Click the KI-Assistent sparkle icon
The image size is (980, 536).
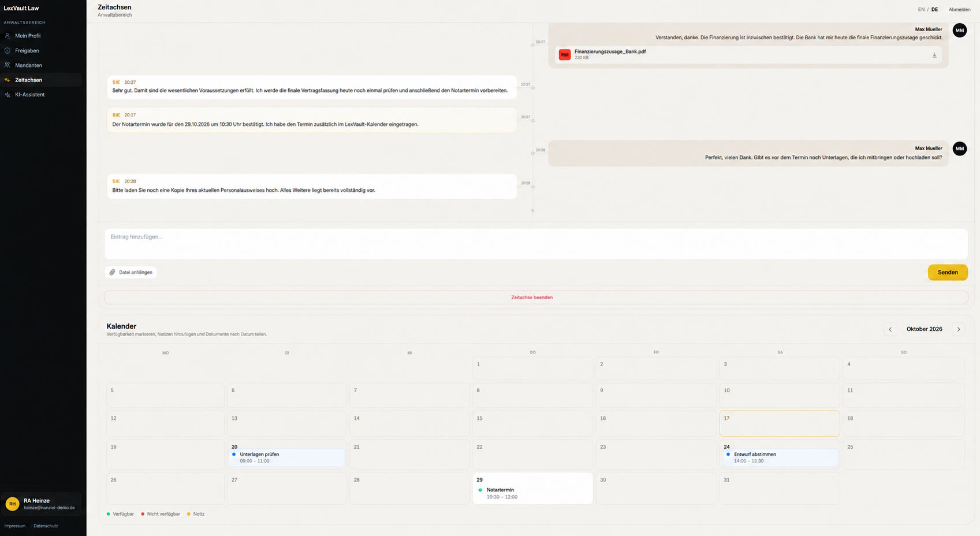click(x=8, y=95)
